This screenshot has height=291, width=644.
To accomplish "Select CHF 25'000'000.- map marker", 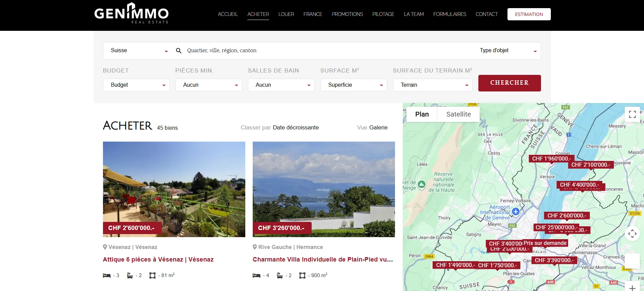I will (556, 227).
